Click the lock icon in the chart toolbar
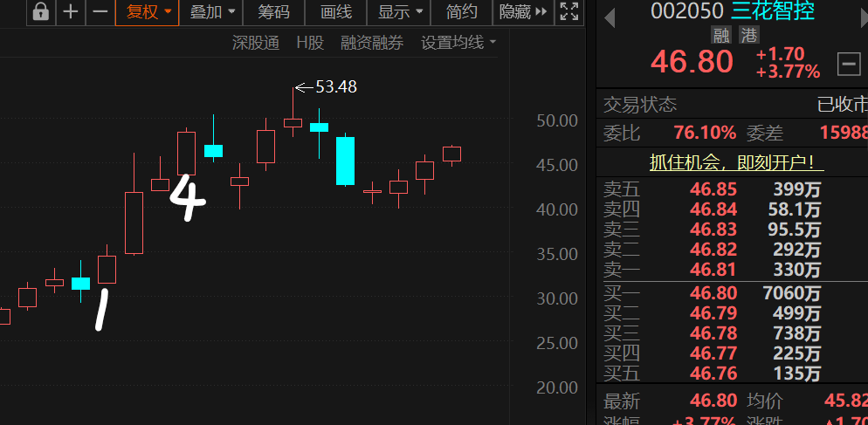Screen dimensions: 868x425 [41, 12]
